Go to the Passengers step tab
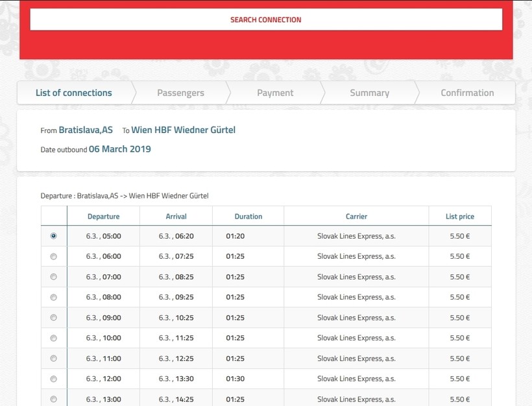532x406 pixels. [180, 93]
